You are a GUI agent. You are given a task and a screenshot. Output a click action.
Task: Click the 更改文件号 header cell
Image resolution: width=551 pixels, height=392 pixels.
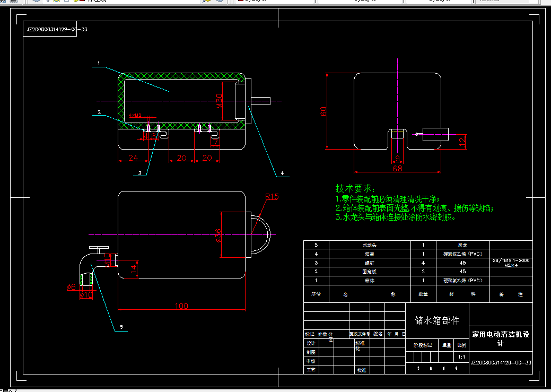pos(360,334)
